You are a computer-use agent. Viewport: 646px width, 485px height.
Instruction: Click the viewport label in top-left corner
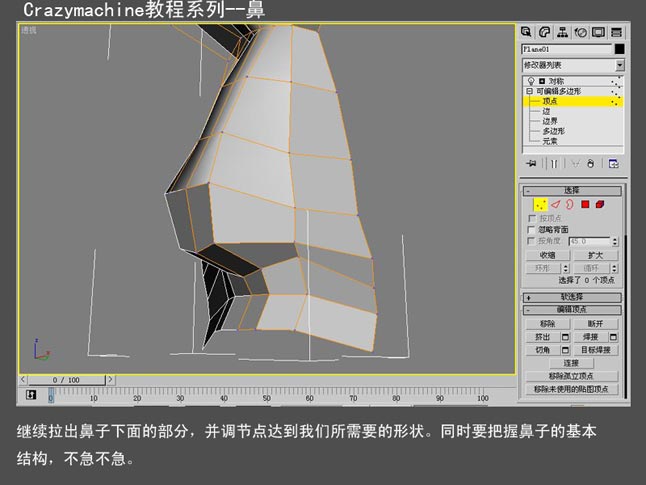coord(29,30)
